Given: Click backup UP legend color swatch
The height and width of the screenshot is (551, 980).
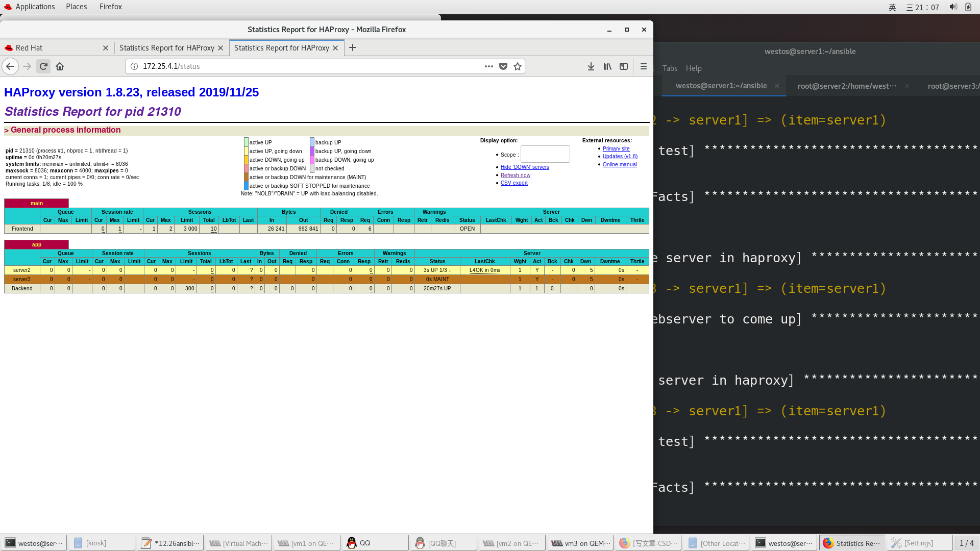Looking at the screenshot, I should click(x=312, y=142).
